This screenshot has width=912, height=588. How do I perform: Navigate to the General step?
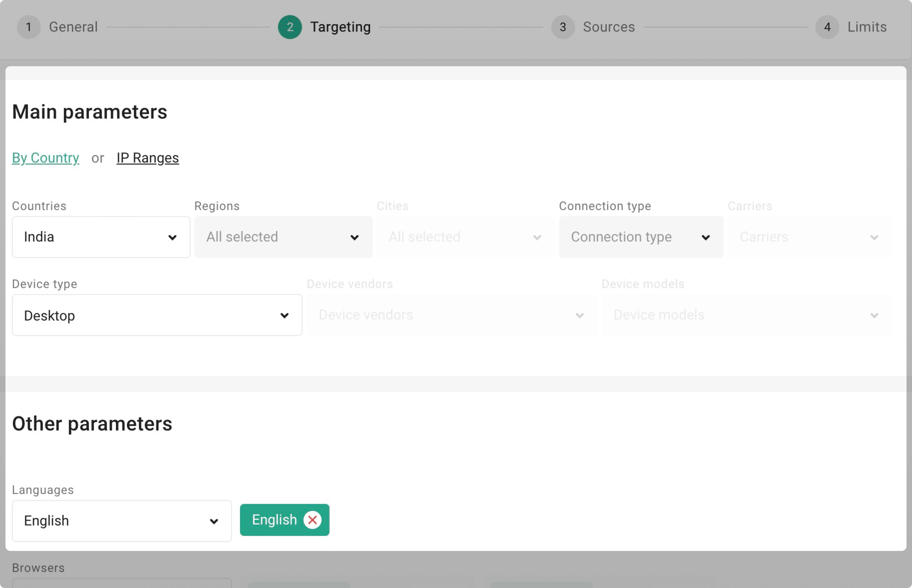[x=73, y=27]
